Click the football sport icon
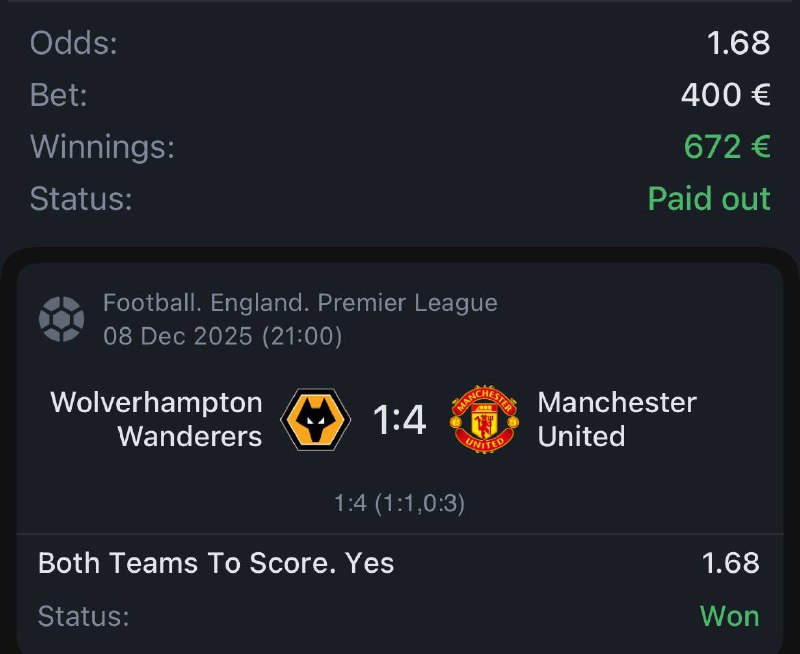Image resolution: width=800 pixels, height=654 pixels. point(61,319)
